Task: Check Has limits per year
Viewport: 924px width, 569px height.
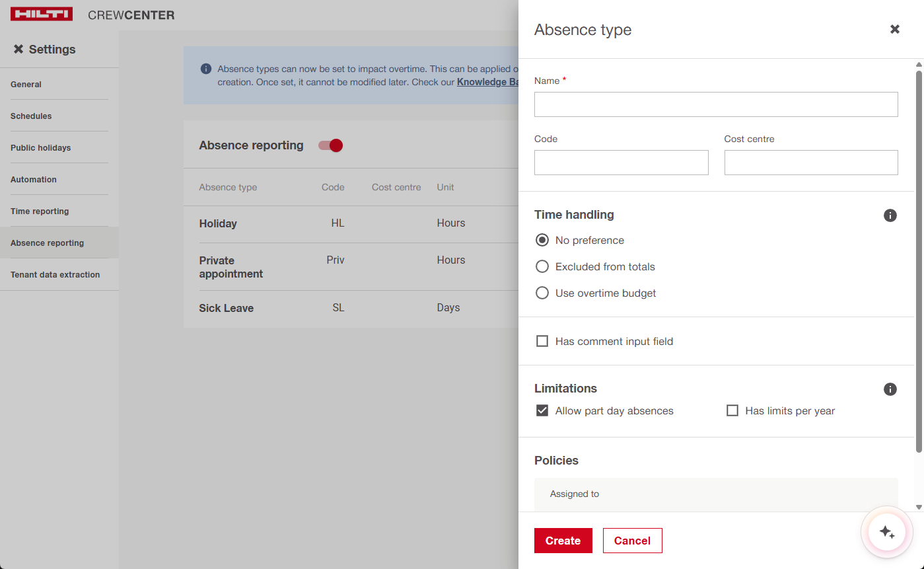Action: (732, 410)
